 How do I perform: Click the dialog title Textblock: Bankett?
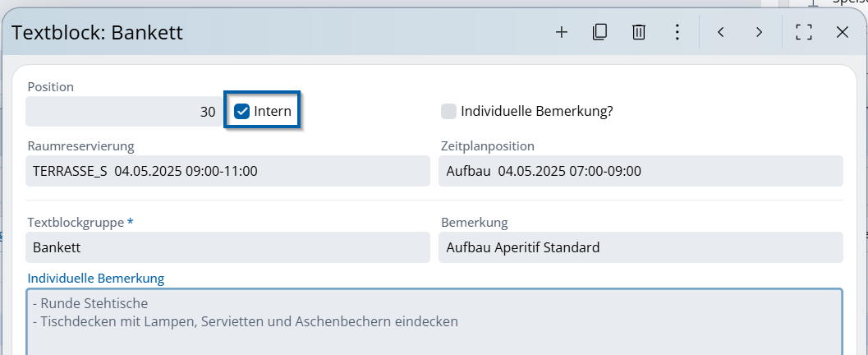(97, 32)
